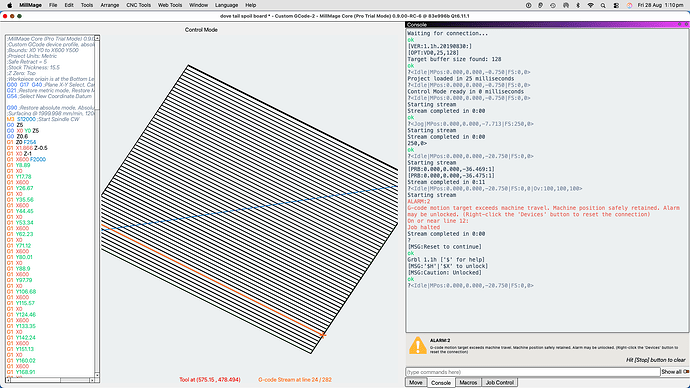The image size is (690, 388).
Task: Close the Console panel via its X button
Action: pos(686,25)
